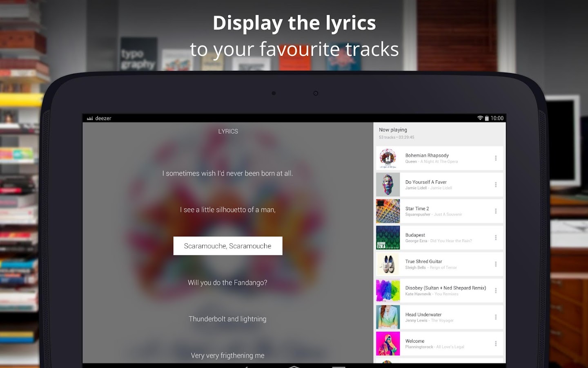Tap the signal strength icon next to deezer
Image resolution: width=588 pixels, height=368 pixels.
tap(90, 118)
